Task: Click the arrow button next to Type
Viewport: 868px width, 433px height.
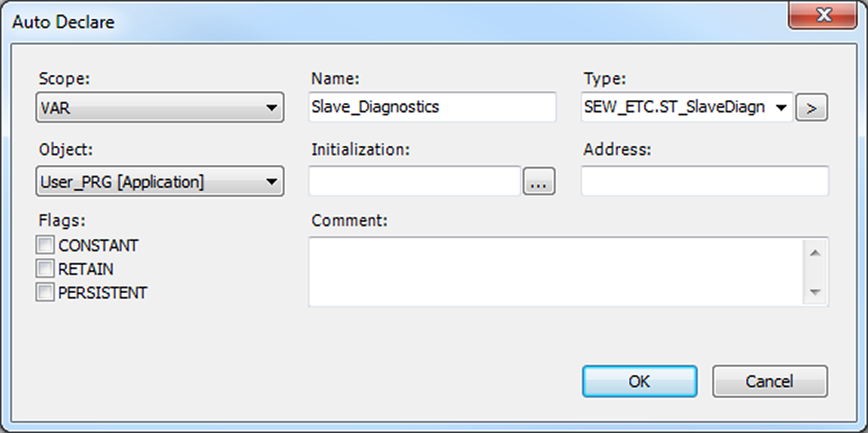Action: (811, 108)
